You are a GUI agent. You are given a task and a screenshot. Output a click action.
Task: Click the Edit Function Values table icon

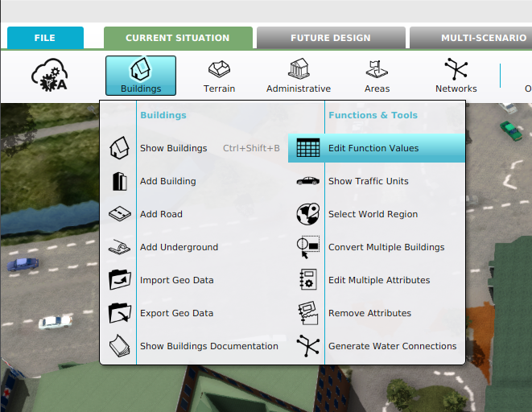[x=307, y=148]
